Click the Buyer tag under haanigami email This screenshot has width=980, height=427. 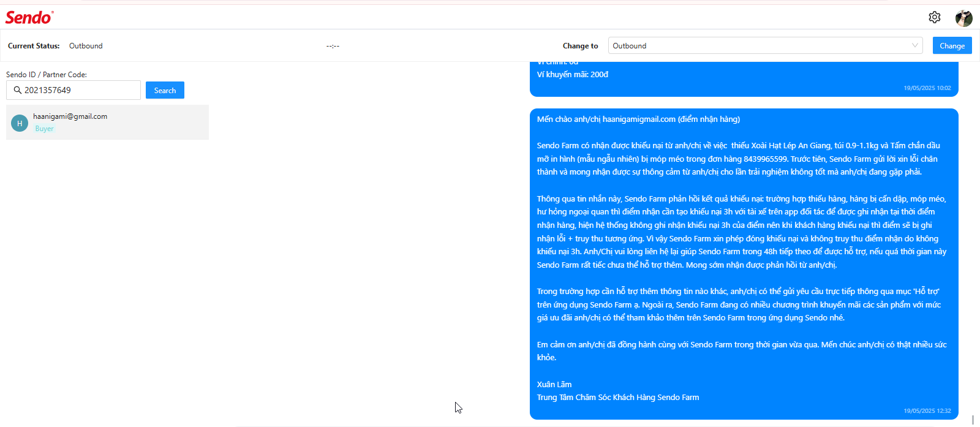click(x=44, y=129)
